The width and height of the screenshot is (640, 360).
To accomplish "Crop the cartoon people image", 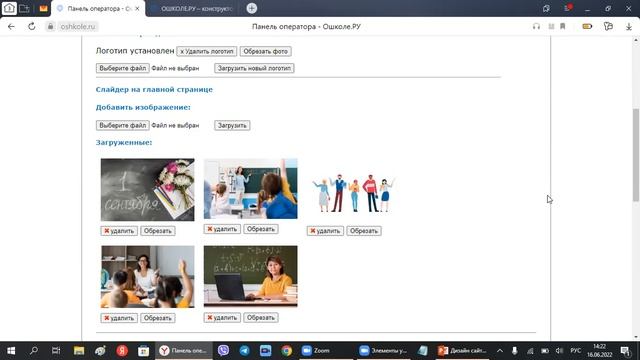I will pos(364,231).
